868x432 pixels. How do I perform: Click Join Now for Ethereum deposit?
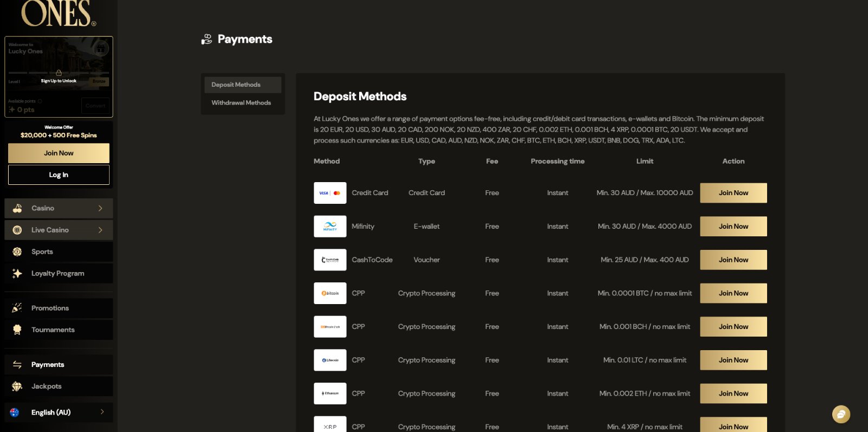pos(733,394)
